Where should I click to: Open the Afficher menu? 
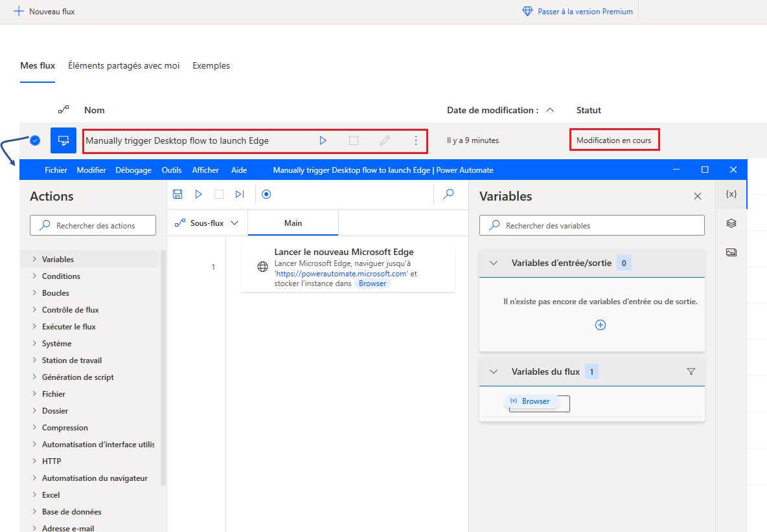(205, 170)
